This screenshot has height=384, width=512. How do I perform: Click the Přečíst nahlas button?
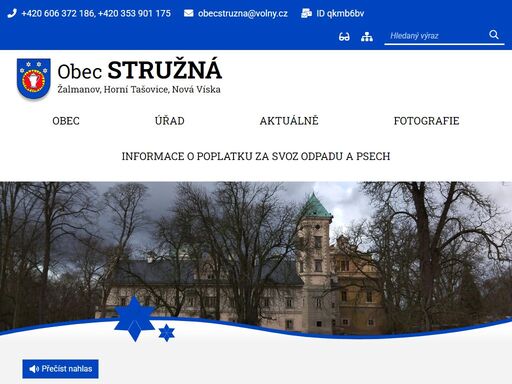(x=60, y=369)
